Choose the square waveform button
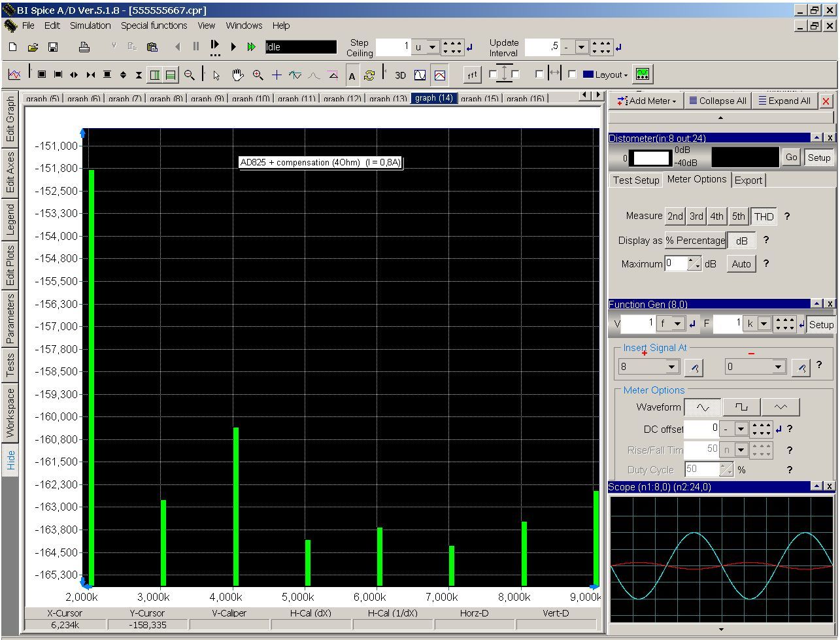The width and height of the screenshot is (840, 640). [741, 407]
